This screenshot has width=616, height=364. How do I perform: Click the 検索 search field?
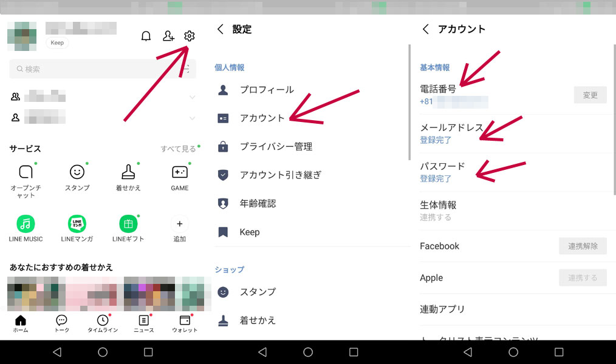97,69
